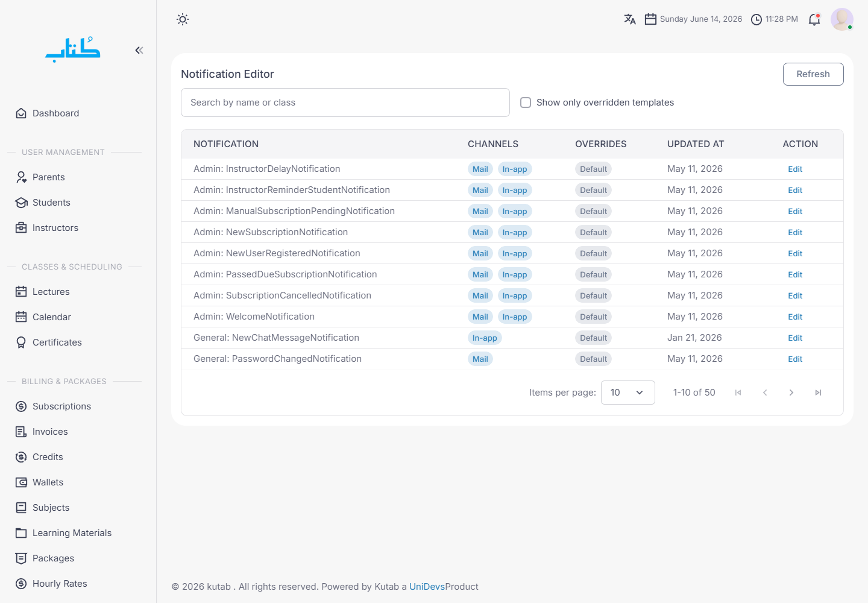Image resolution: width=868 pixels, height=603 pixels.
Task: Click the Students graduation cap icon
Action: pos(21,203)
